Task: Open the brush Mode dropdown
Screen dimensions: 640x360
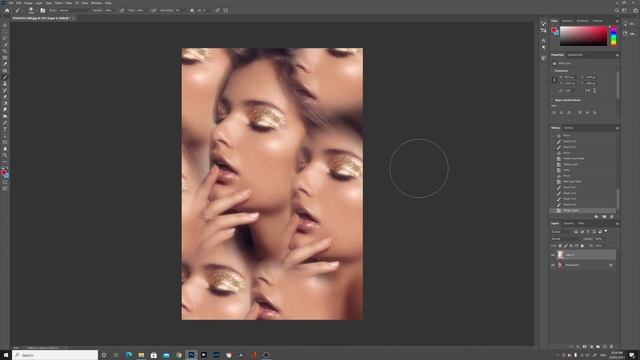Action: point(73,11)
